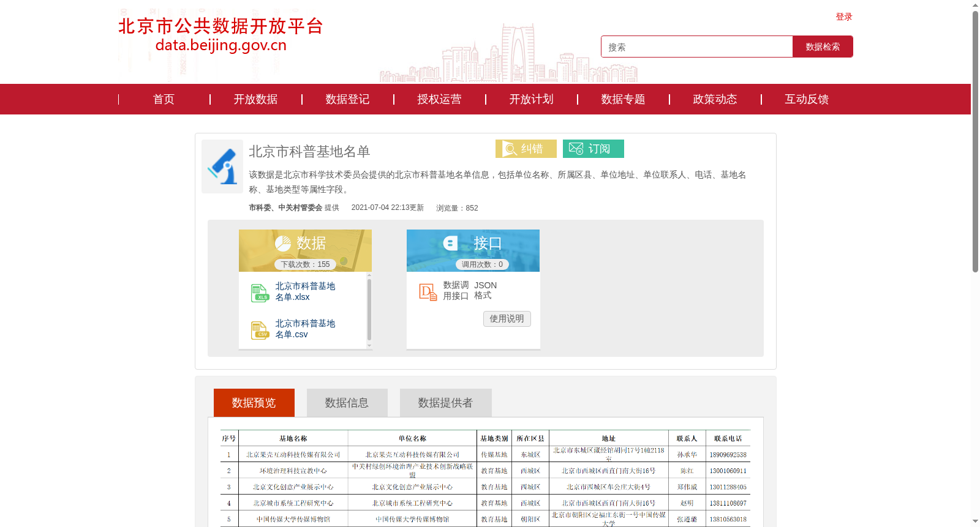Click the 接口 card banner header
Image resolution: width=980 pixels, height=527 pixels.
473,250
